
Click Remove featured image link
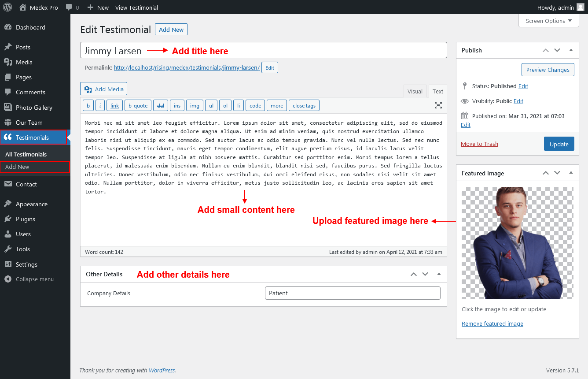click(x=492, y=323)
